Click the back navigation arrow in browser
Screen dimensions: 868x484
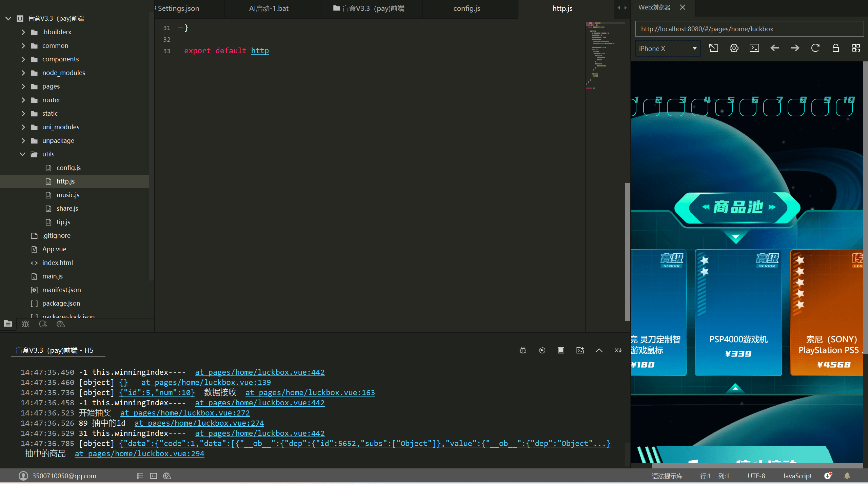tap(775, 48)
